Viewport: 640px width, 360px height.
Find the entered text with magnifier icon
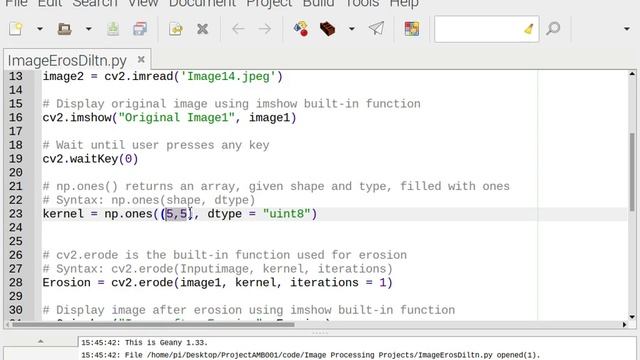[553, 29]
